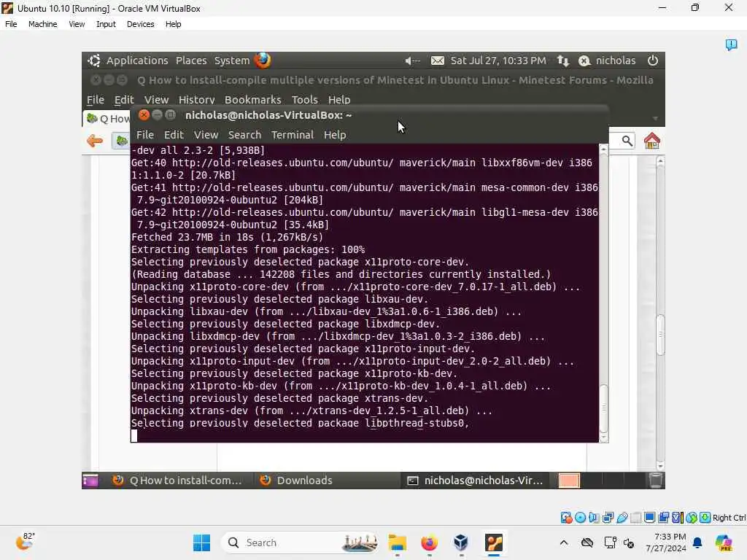
Task: Click the Ubuntu panel clock date
Action: pyautogui.click(x=498, y=61)
